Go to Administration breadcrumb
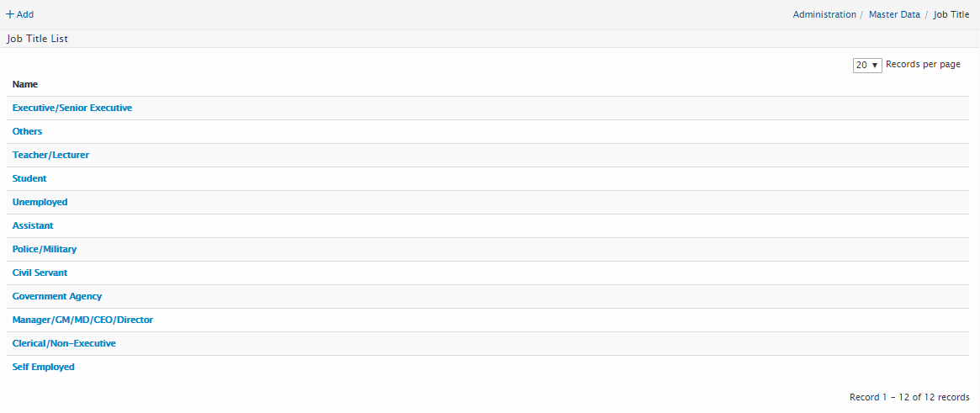980x413 pixels. tap(824, 14)
